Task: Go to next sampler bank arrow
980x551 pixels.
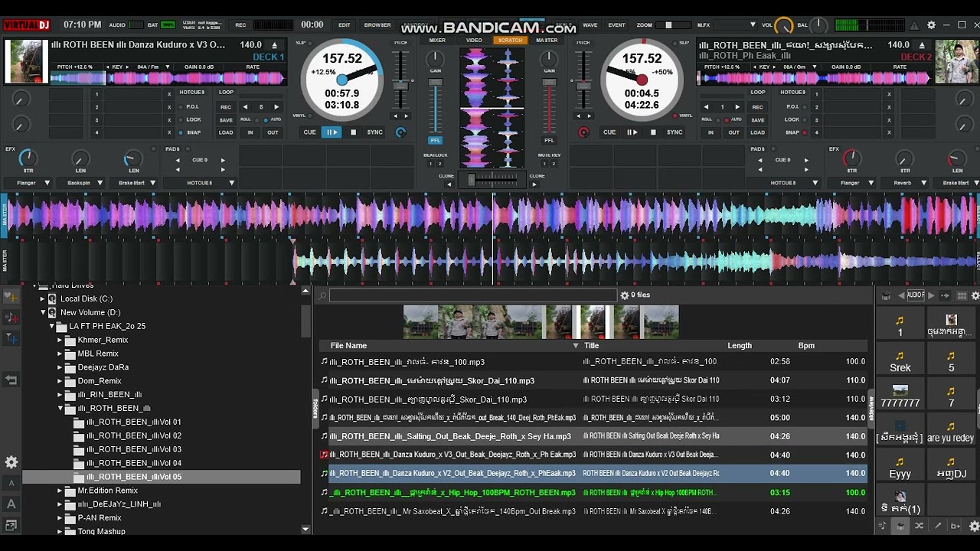Action: point(931,295)
